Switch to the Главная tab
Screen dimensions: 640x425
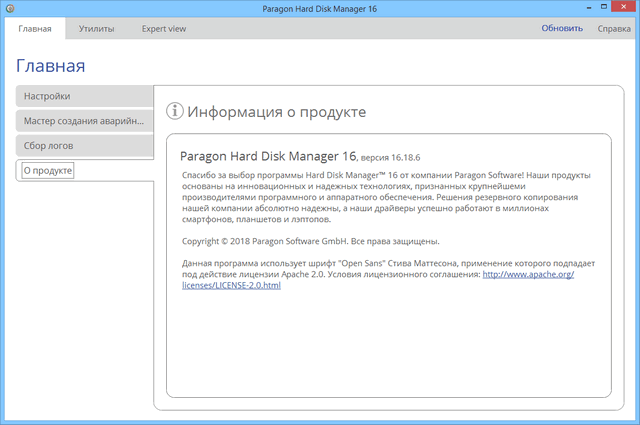pyautogui.click(x=34, y=29)
